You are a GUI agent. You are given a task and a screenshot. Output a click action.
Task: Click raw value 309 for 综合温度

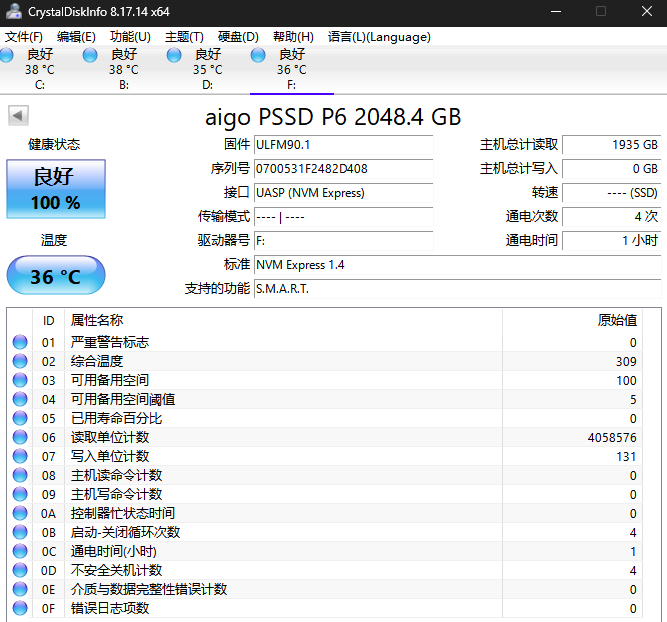coord(626,362)
